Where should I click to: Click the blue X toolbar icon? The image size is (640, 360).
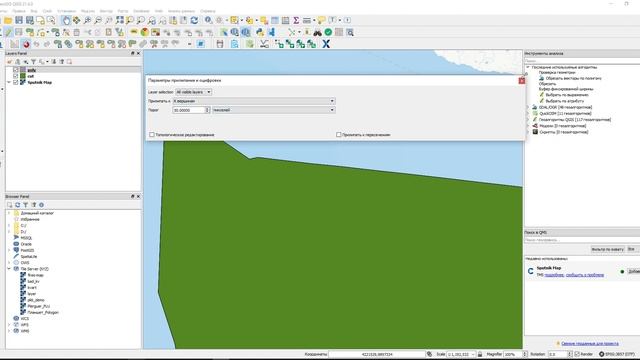326,44
